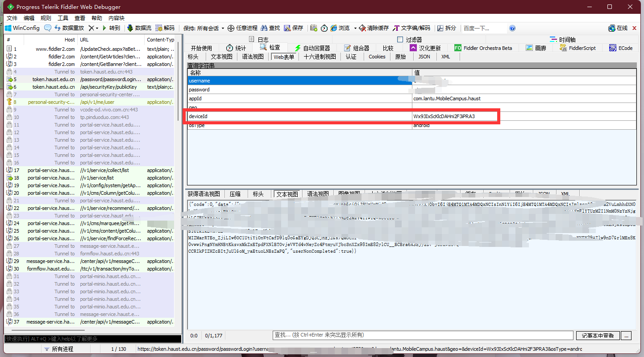Select session 17 collect/list row
644x357 pixels.
pos(89,170)
